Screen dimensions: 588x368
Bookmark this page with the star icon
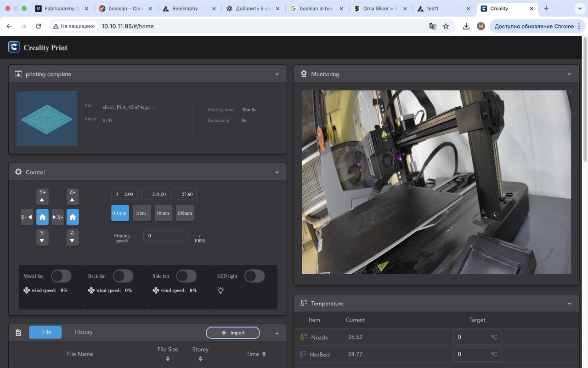[446, 26]
